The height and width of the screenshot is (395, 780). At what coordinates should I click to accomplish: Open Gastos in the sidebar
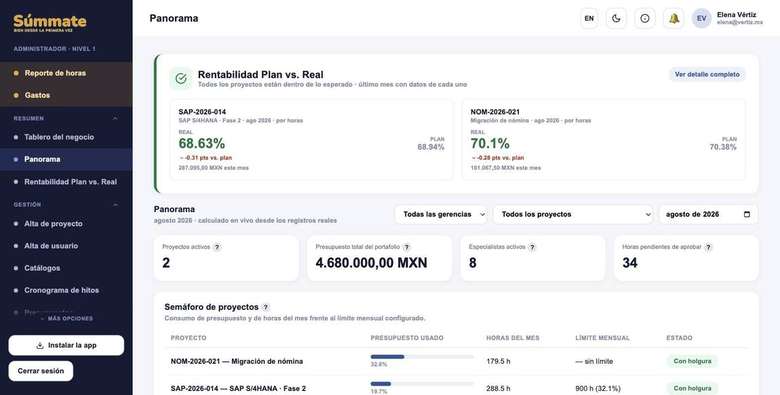[x=66, y=95]
